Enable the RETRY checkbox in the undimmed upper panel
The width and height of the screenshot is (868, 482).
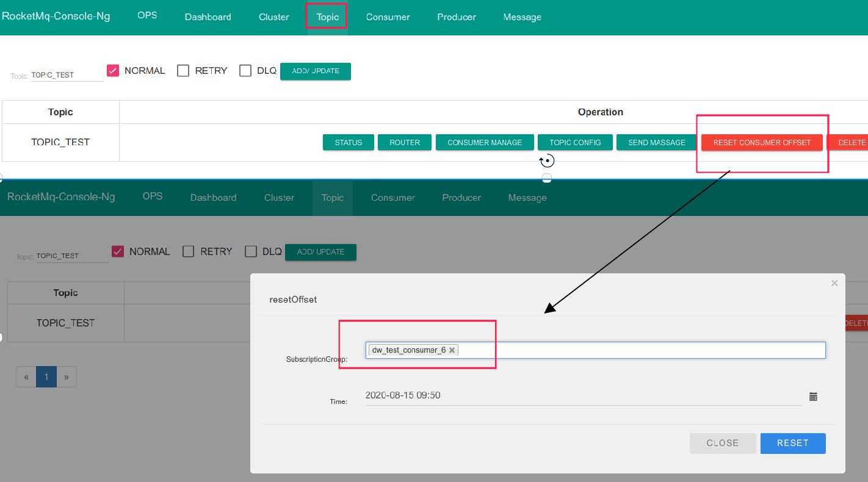183,71
